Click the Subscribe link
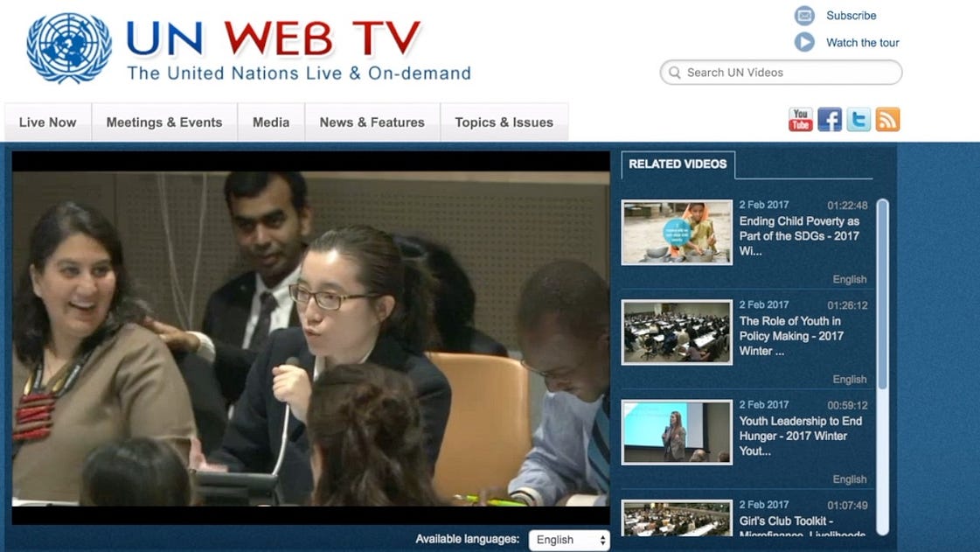This screenshot has height=552, width=980. tap(851, 15)
